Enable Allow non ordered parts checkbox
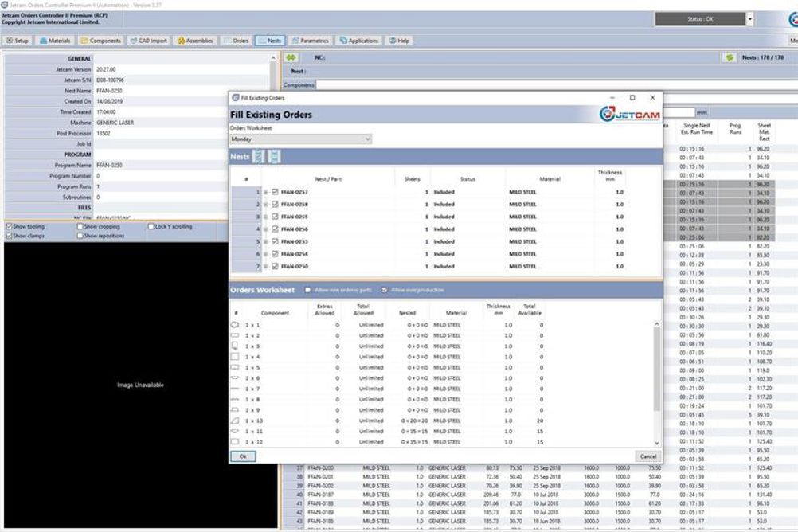Screen dimensions: 798x532 click(x=307, y=290)
